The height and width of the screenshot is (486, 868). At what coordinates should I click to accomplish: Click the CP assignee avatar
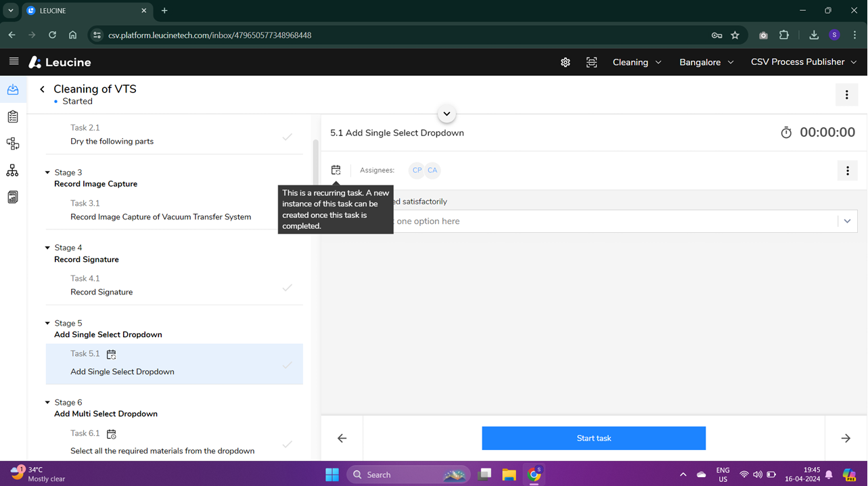(x=417, y=171)
